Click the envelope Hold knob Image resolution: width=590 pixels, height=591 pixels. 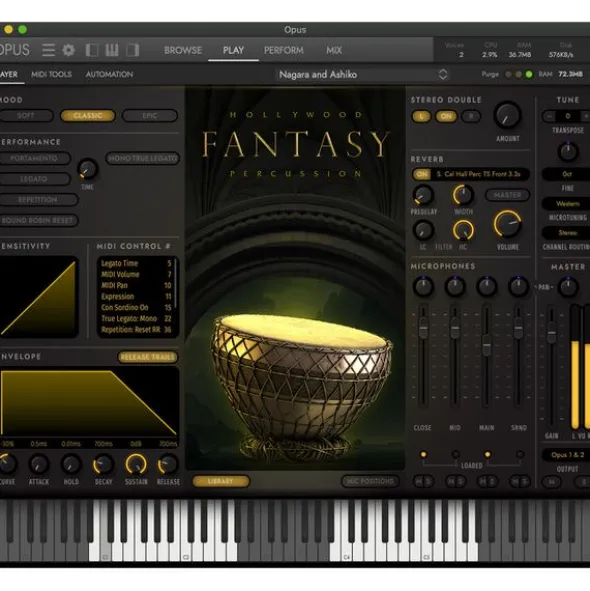click(71, 465)
